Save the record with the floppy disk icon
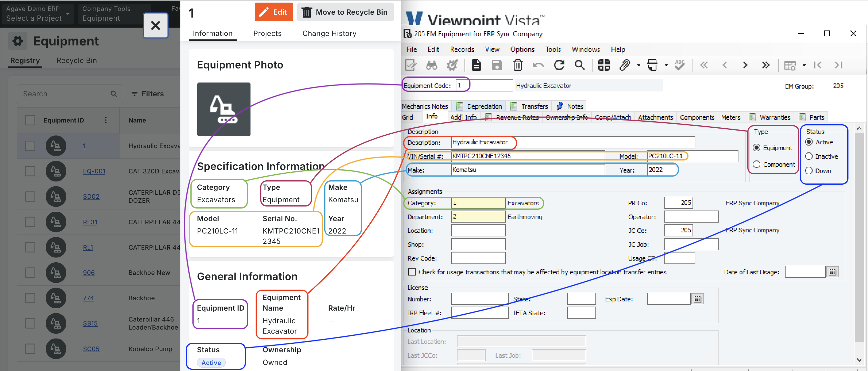The width and height of the screenshot is (868, 371). [x=497, y=65]
